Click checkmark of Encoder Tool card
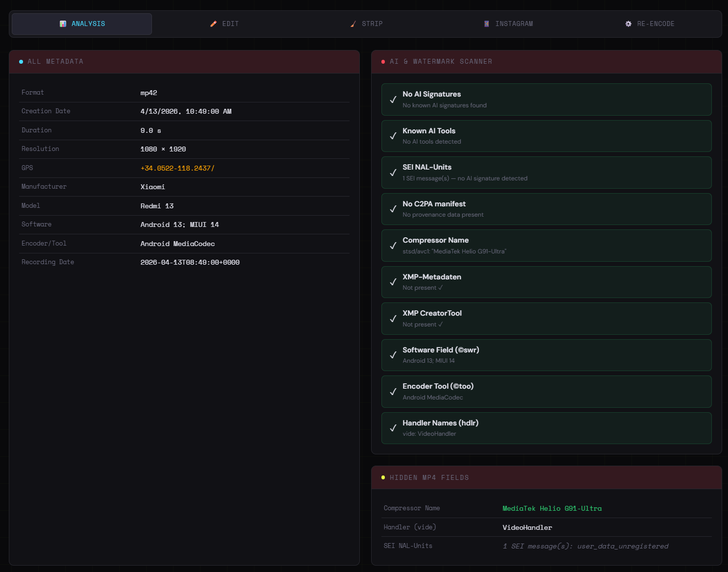728x572 pixels. click(393, 392)
